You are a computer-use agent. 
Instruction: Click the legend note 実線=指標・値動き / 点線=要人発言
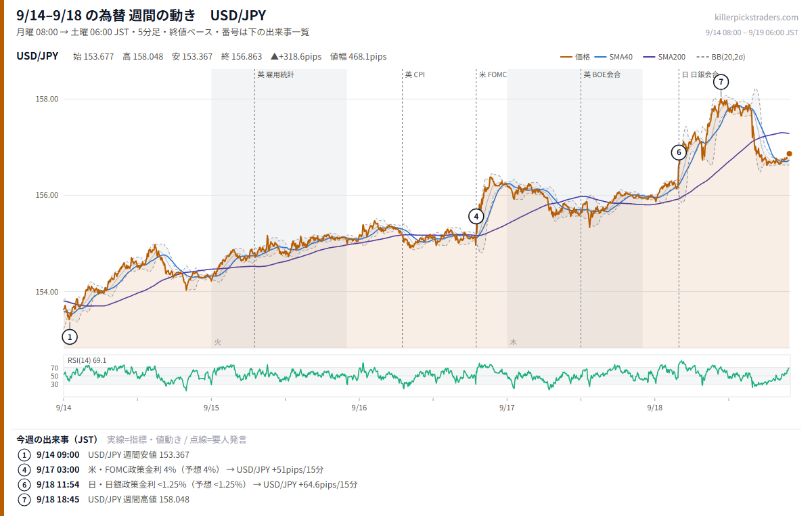point(177,439)
